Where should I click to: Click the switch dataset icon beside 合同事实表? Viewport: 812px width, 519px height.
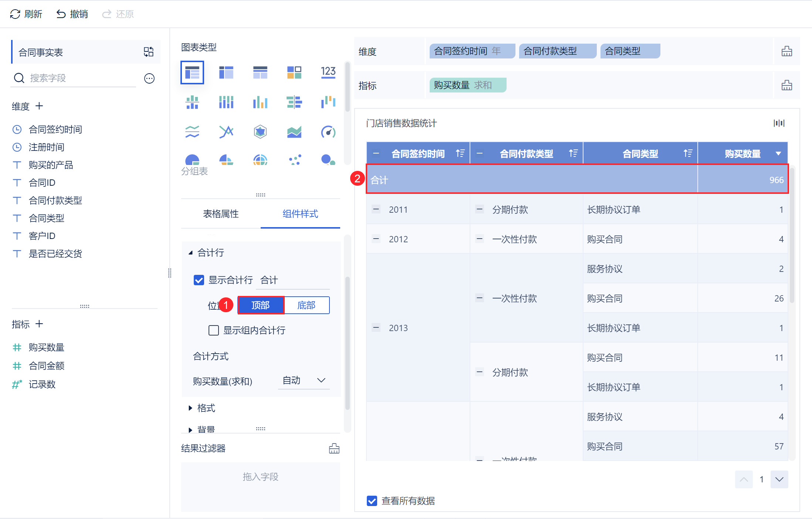149,52
